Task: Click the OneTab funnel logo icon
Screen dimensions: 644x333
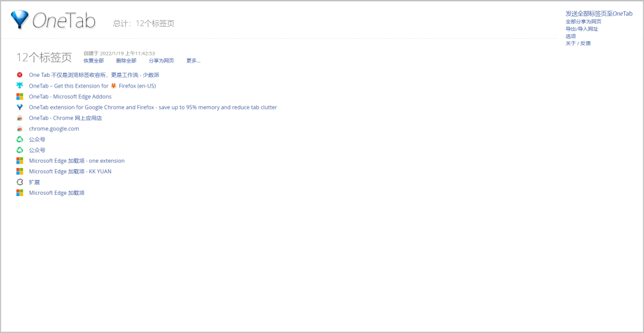Action: coord(19,20)
